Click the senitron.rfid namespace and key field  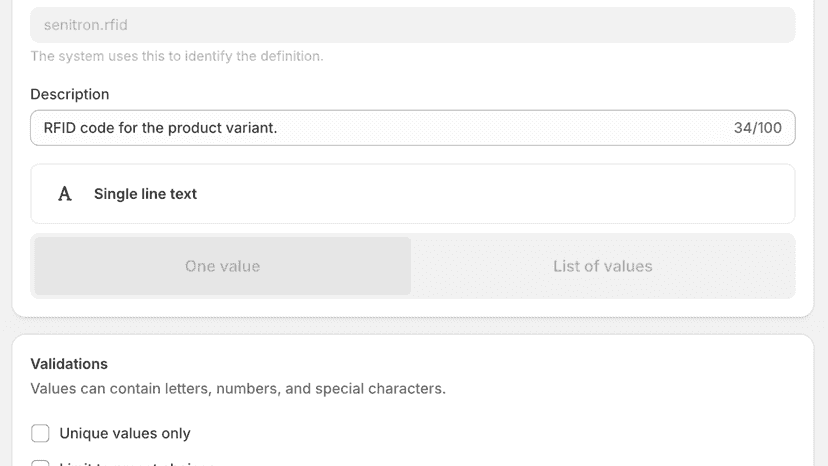pos(412,25)
